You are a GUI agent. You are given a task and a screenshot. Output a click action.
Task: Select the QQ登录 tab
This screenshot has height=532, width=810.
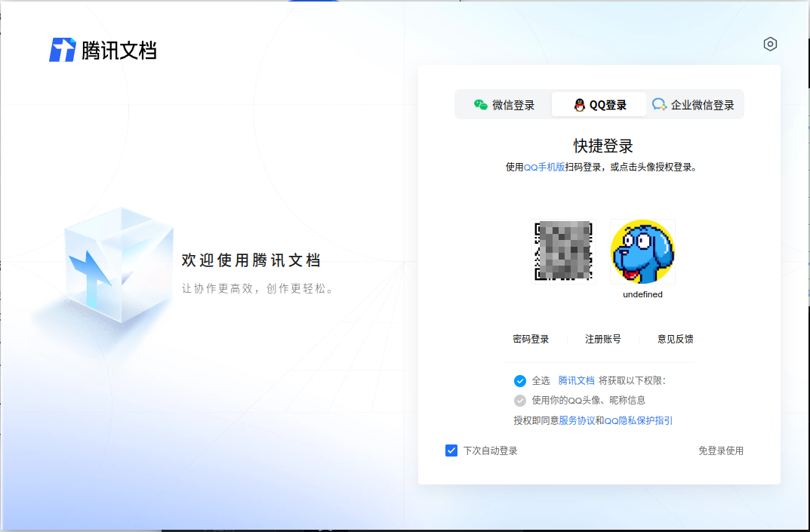click(599, 105)
